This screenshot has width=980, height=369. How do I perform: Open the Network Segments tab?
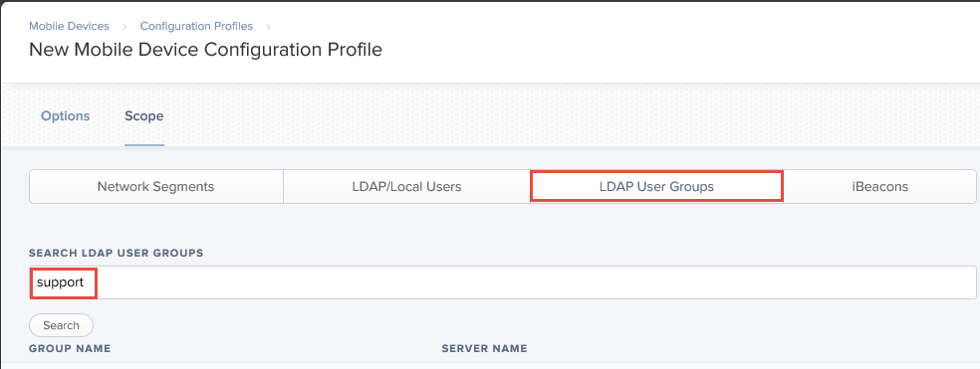[x=155, y=187]
